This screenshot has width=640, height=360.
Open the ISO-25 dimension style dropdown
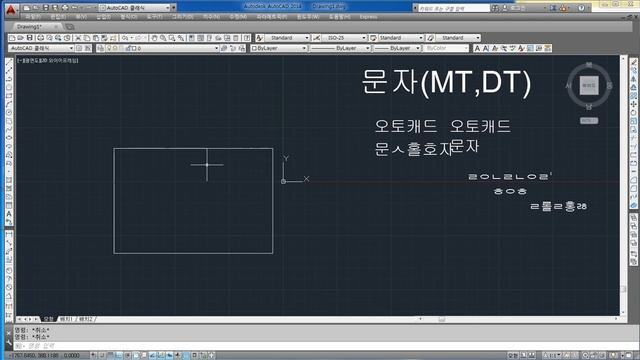tap(344, 38)
